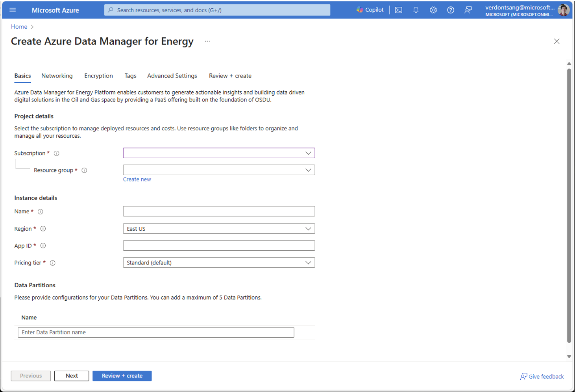The image size is (575, 392).
Task: Create a new resource group
Action: (x=137, y=179)
